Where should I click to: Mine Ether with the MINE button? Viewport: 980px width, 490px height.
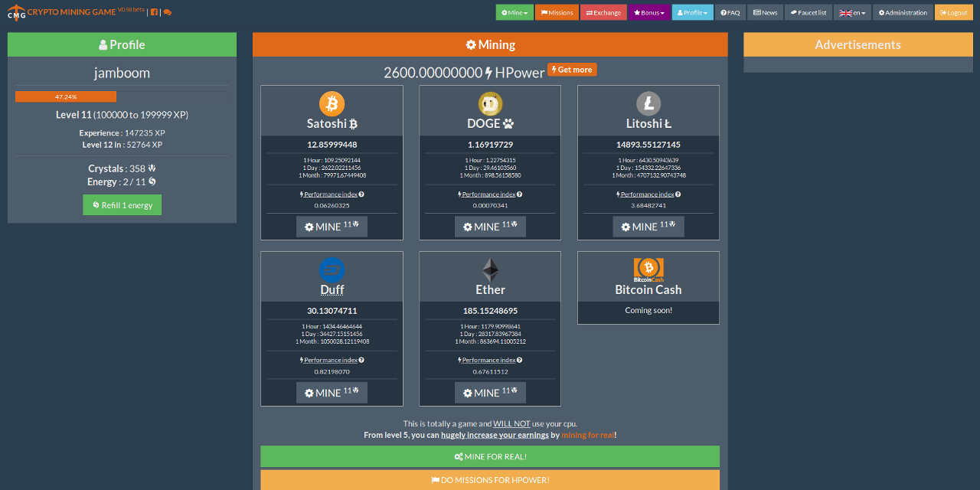490,393
